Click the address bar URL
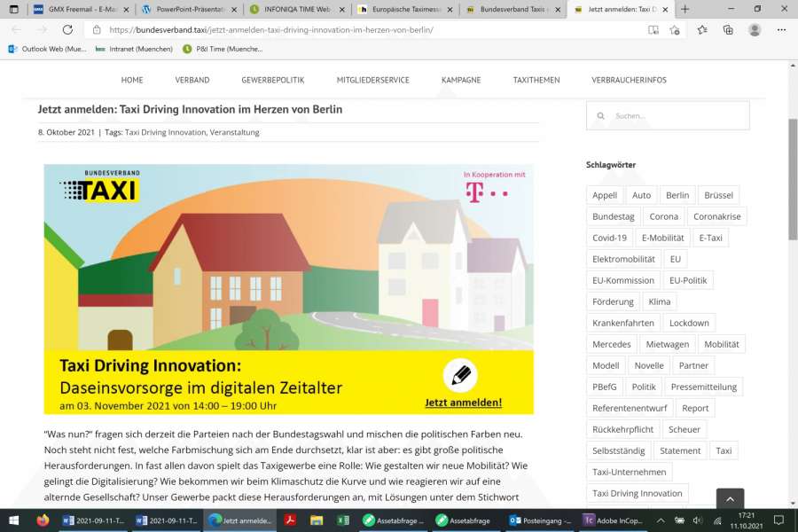This screenshot has width=798, height=532. (x=271, y=30)
